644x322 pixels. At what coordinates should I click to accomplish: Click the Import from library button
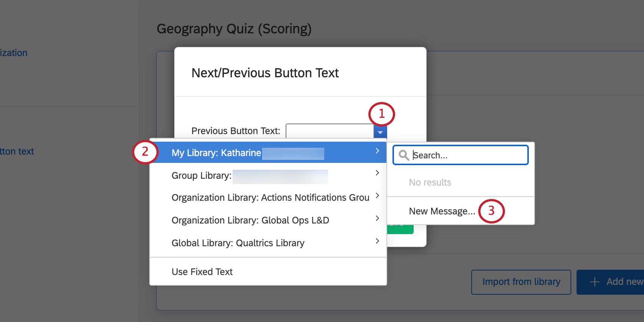click(521, 282)
